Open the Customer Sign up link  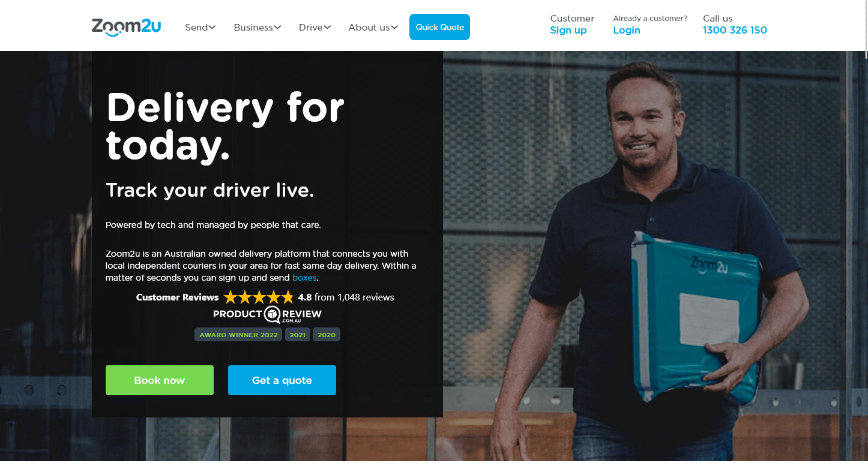(x=568, y=30)
